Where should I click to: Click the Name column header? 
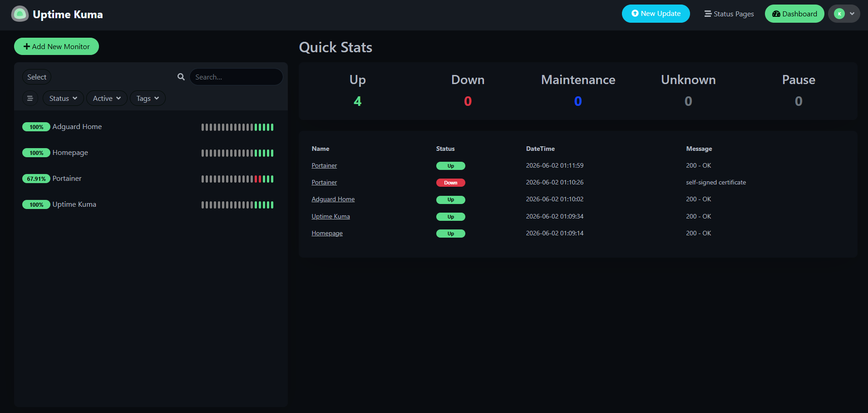(x=321, y=149)
